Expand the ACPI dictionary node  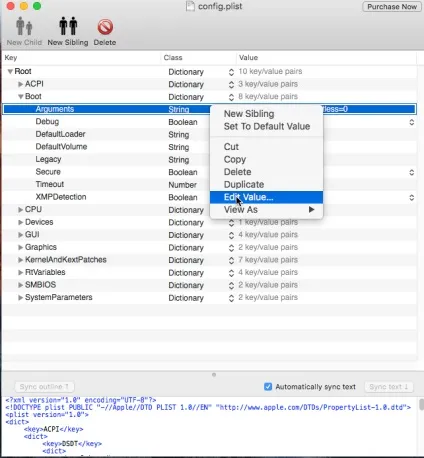[x=20, y=84]
